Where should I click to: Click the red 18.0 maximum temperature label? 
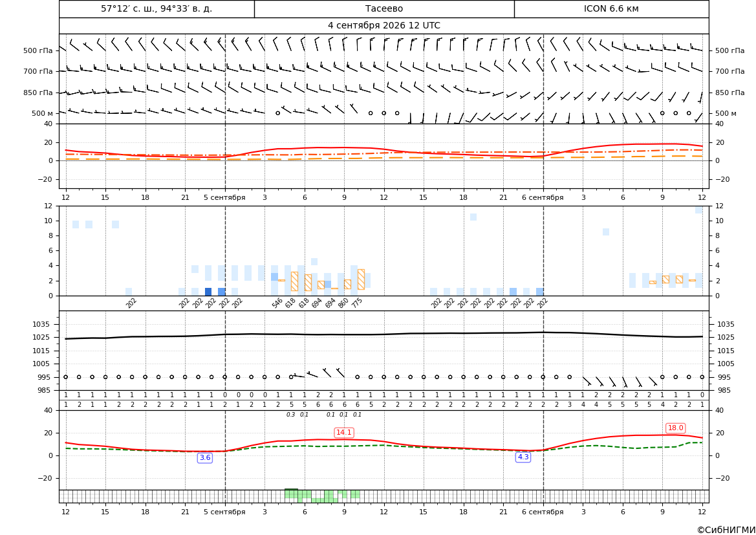pyautogui.click(x=675, y=428)
